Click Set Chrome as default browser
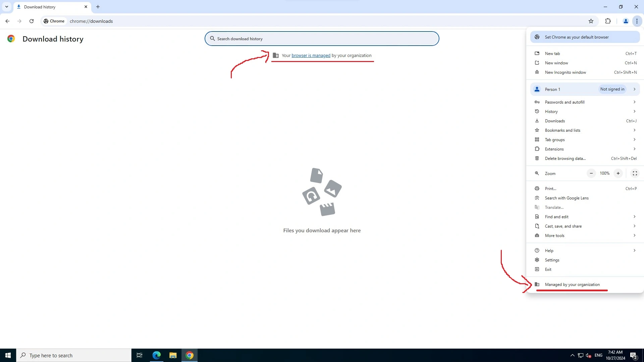Viewport: 644px width, 362px height. 585,37
